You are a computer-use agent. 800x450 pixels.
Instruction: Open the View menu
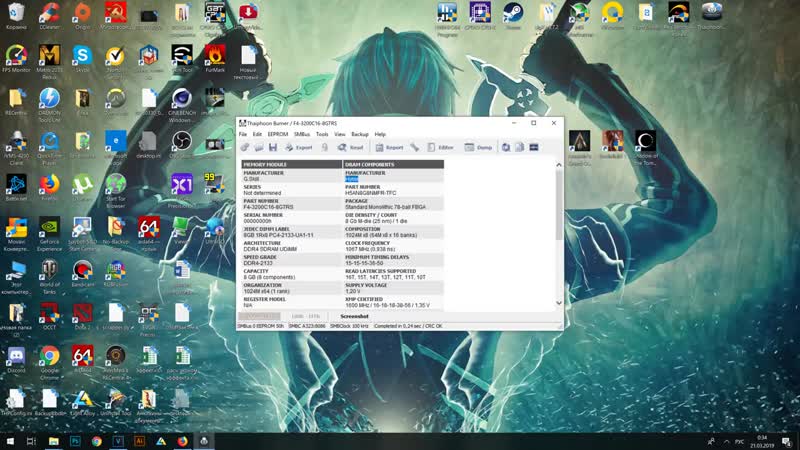tap(340, 134)
